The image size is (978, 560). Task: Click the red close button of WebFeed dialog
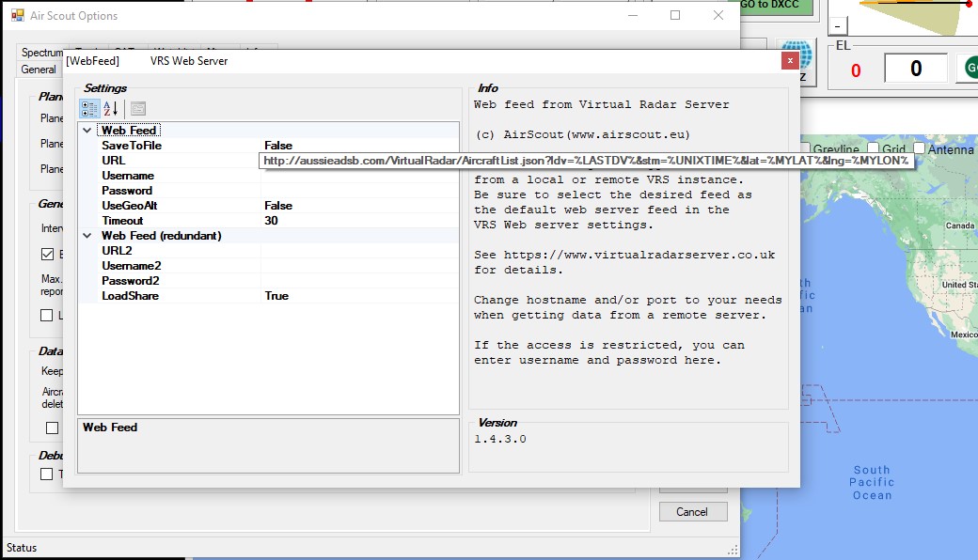point(790,60)
